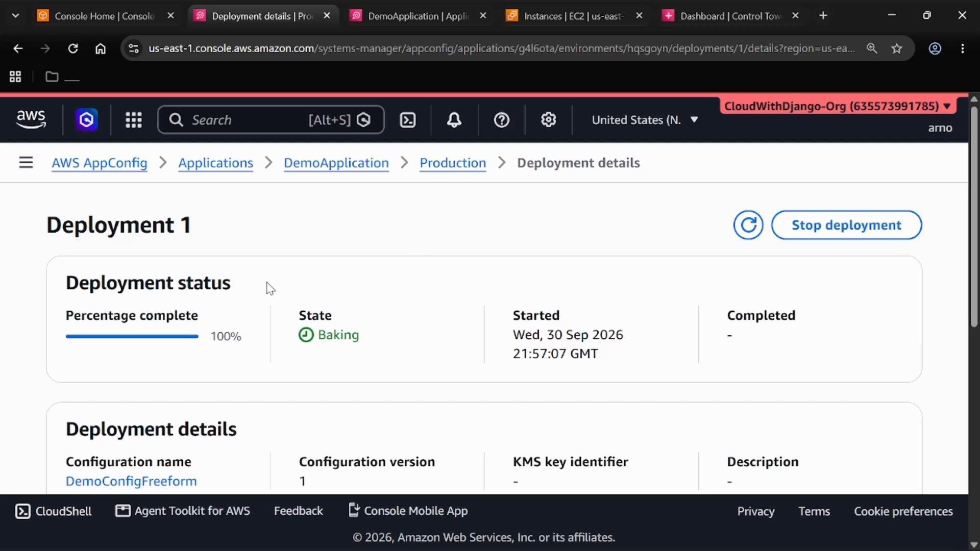The image size is (980, 551).
Task: Open a new browser tab
Action: (x=823, y=16)
